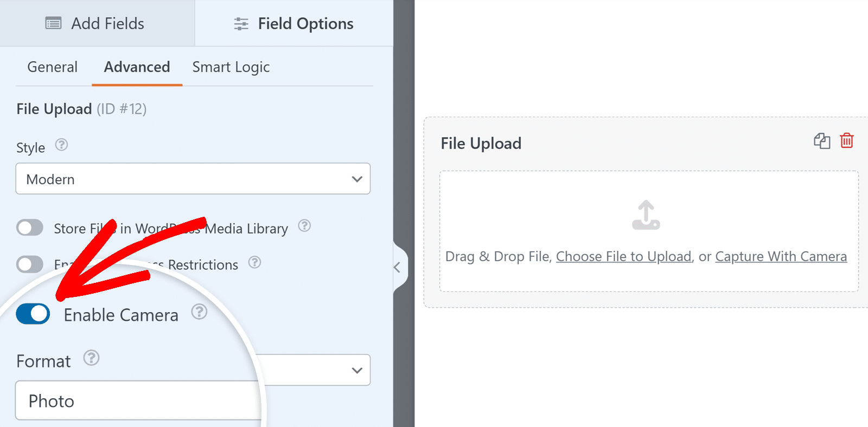This screenshot has height=427, width=868.
Task: Open the Style dropdown showing Modern
Action: [193, 179]
